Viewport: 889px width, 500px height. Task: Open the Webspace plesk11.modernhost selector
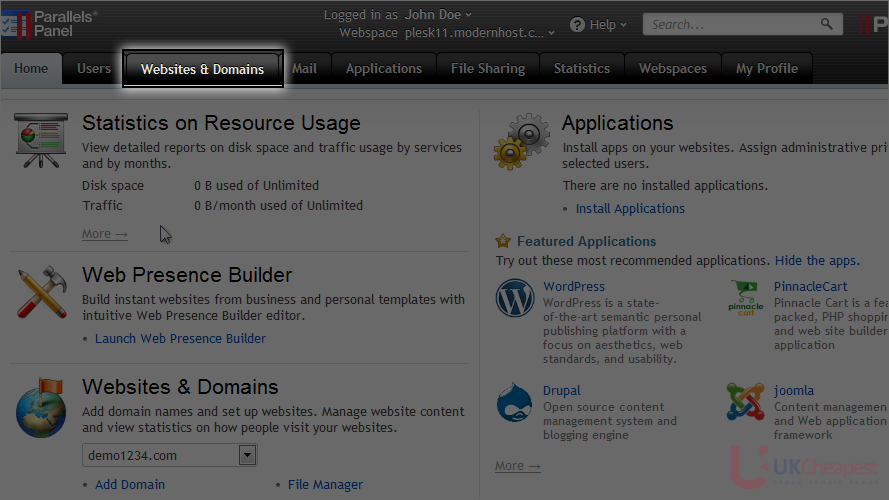click(x=480, y=33)
